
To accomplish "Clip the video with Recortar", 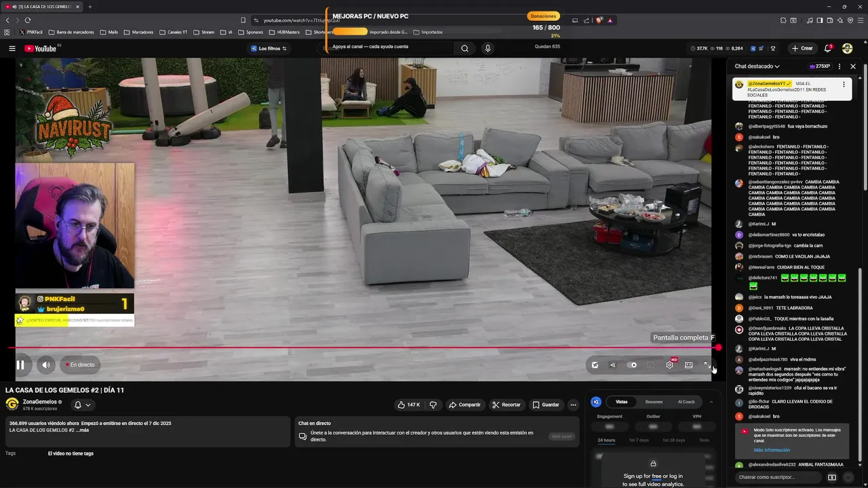I will pyautogui.click(x=507, y=405).
